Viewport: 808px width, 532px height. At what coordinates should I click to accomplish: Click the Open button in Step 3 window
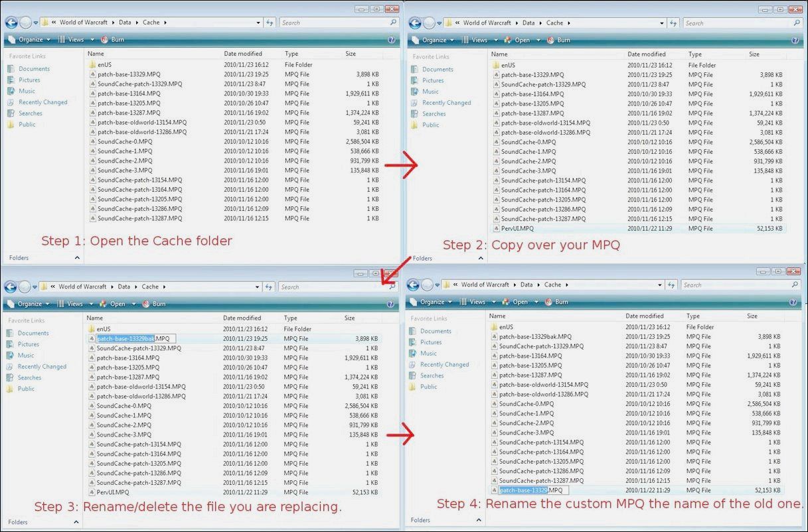pos(113,304)
